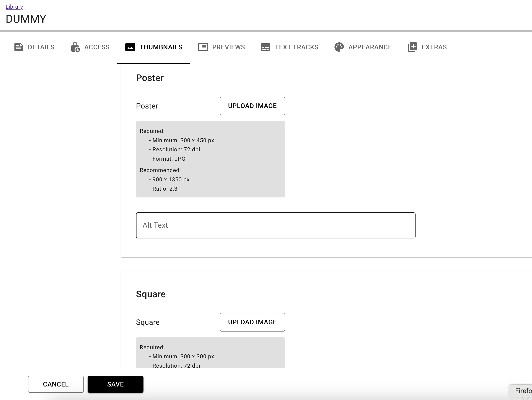Click the CANCEL button
The height and width of the screenshot is (400, 532).
click(x=56, y=384)
